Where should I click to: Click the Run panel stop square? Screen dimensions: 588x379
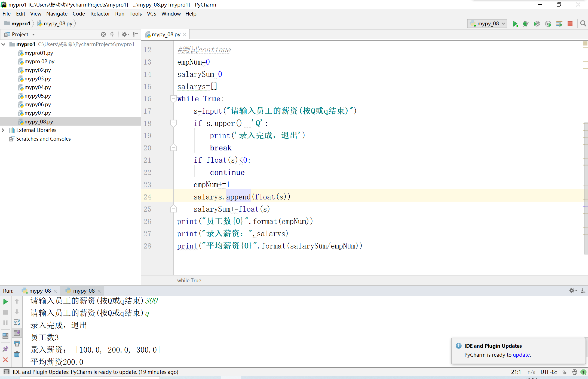pyautogui.click(x=5, y=312)
